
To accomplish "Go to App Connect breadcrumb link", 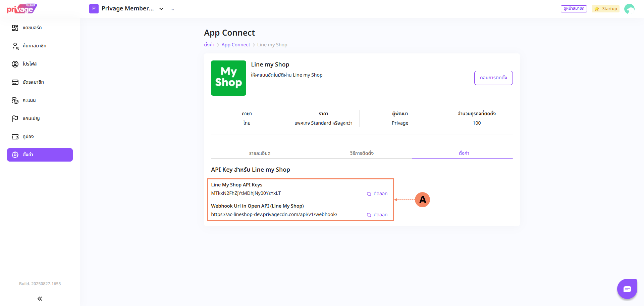I will [236, 45].
